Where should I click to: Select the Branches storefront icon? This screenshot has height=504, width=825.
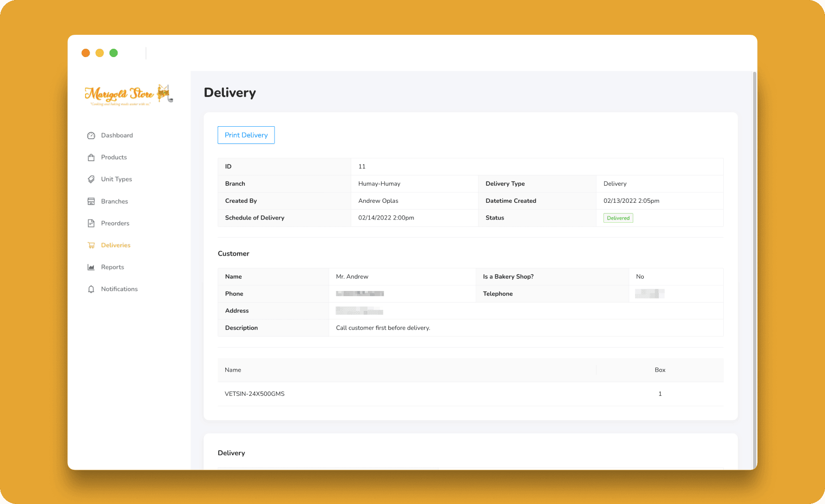pos(91,201)
